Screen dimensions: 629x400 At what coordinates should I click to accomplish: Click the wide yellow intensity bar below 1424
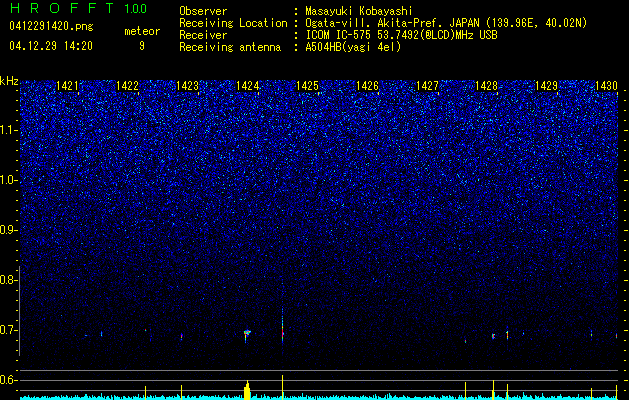[x=247, y=390]
